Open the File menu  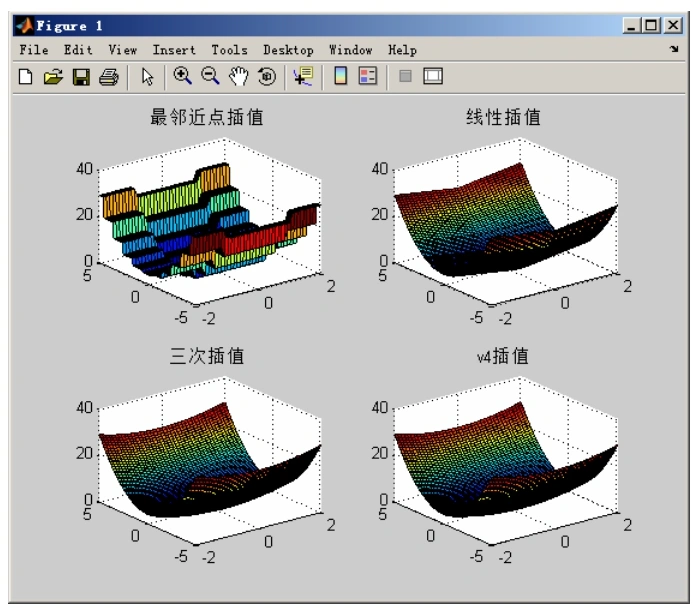34,50
